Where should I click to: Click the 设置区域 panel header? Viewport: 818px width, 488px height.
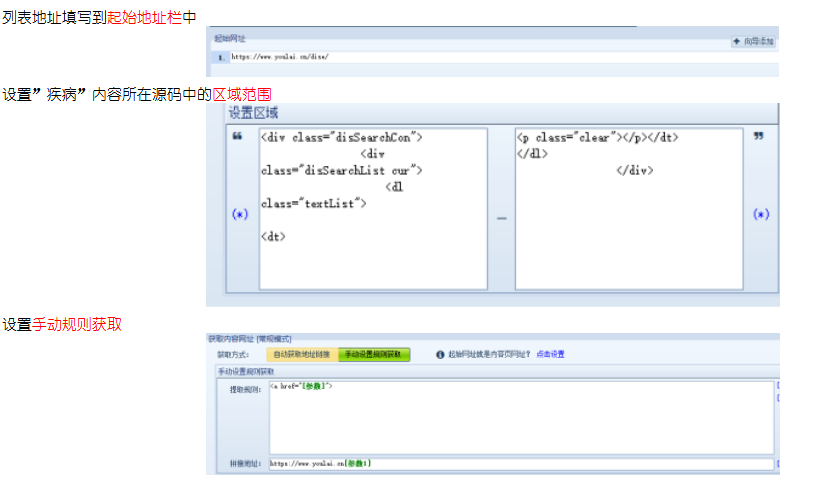click(254, 112)
